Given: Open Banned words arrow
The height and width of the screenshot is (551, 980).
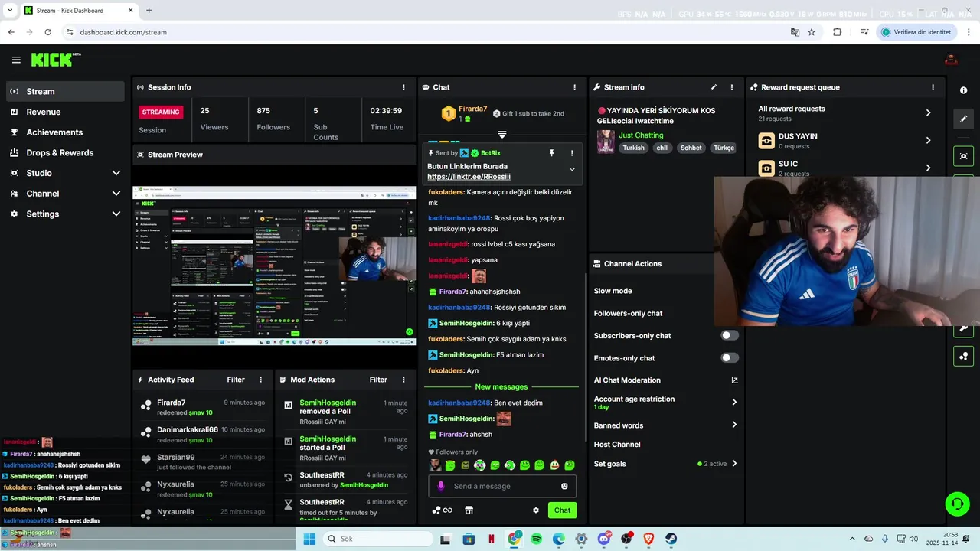Looking at the screenshot, I should (734, 425).
